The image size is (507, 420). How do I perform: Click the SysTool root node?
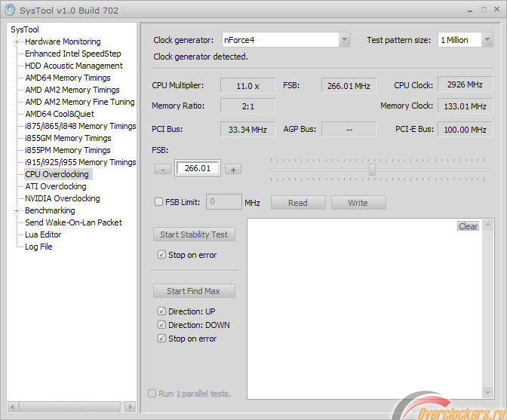point(25,29)
